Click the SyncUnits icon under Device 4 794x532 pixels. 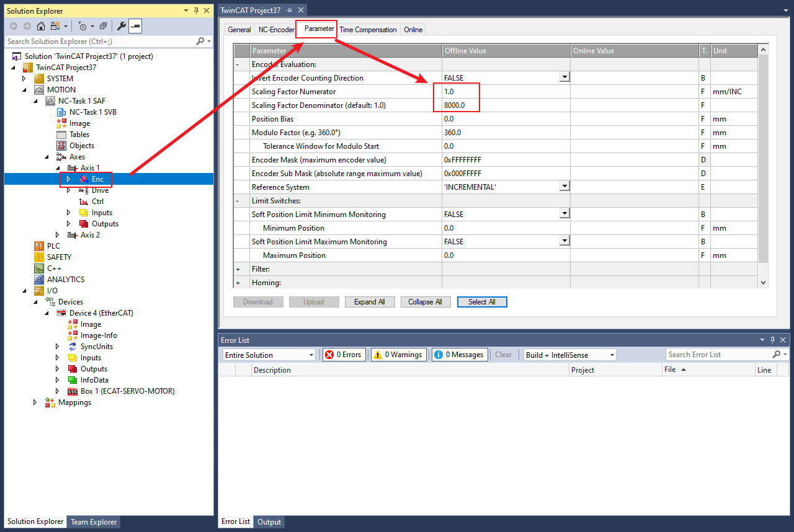73,347
